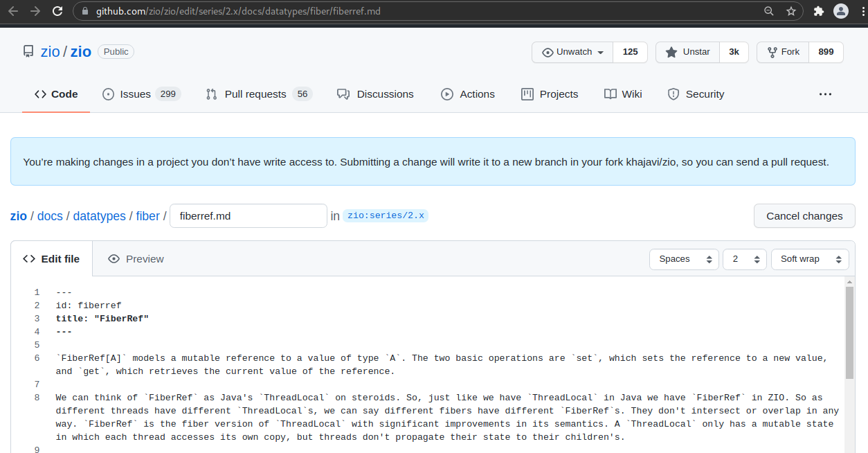Viewport: 868px width, 453px height.
Task: Expand the Unwatch dropdown arrow
Action: (599, 51)
